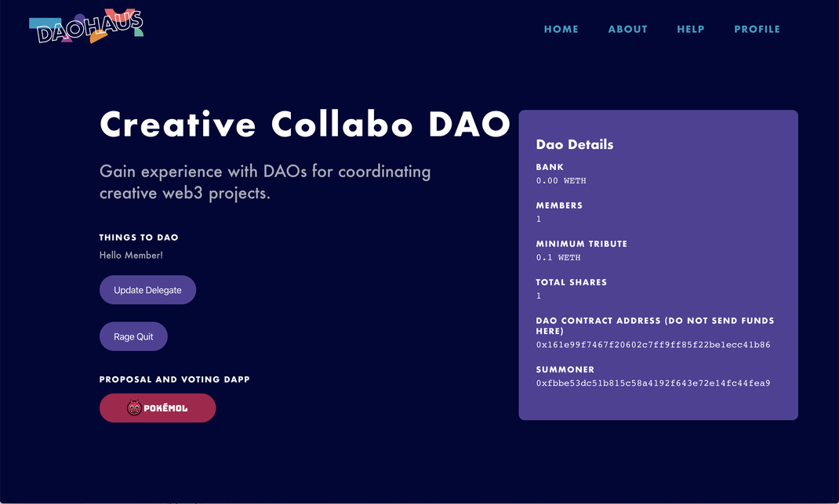The width and height of the screenshot is (839, 504).
Task: Click the Rage Quit button
Action: (x=133, y=336)
